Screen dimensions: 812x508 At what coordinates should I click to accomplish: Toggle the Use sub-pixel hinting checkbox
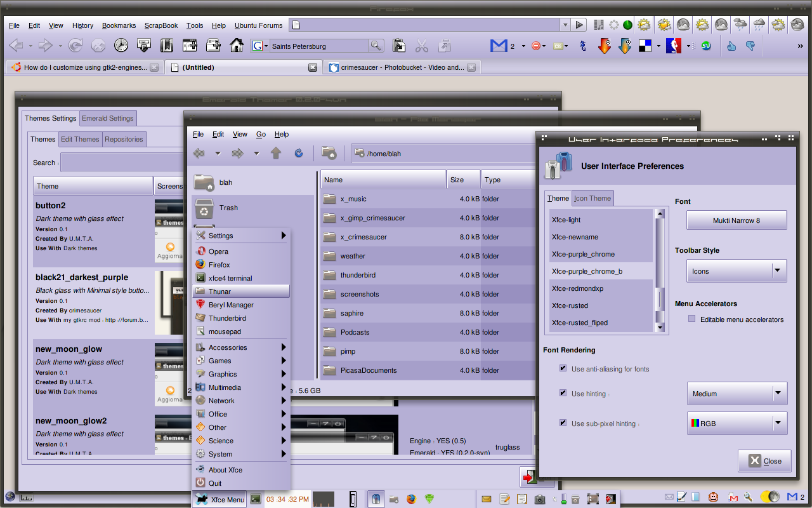563,423
